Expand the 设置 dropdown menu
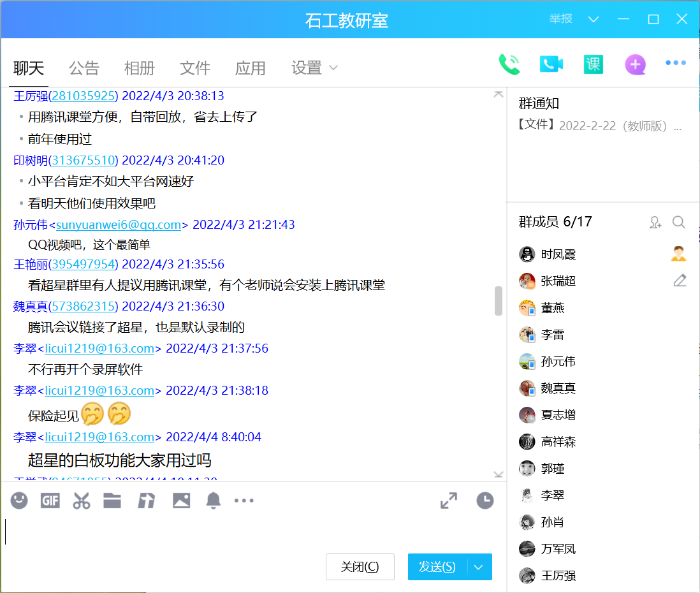The image size is (700, 593). coord(333,68)
